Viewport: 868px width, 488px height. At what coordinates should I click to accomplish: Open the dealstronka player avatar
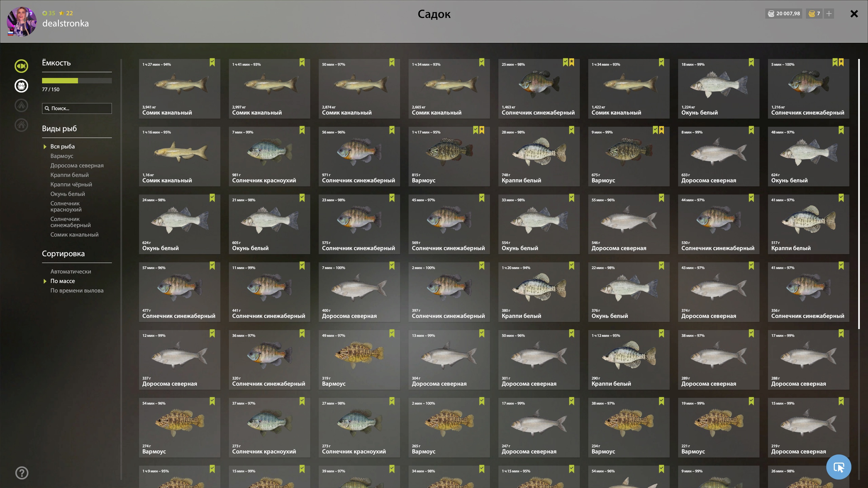point(21,21)
